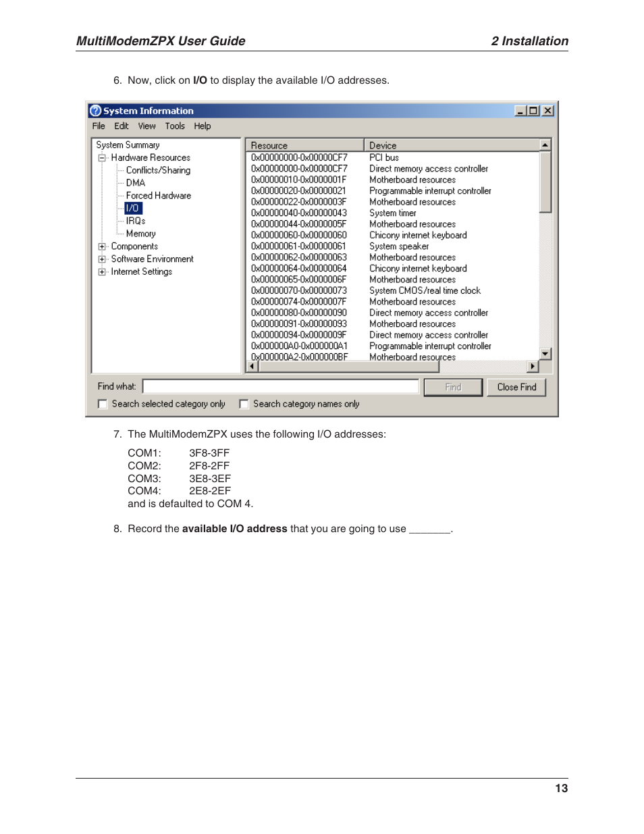Click the Find button
Viewport: 644px width, 834px height.
pyautogui.click(x=453, y=387)
